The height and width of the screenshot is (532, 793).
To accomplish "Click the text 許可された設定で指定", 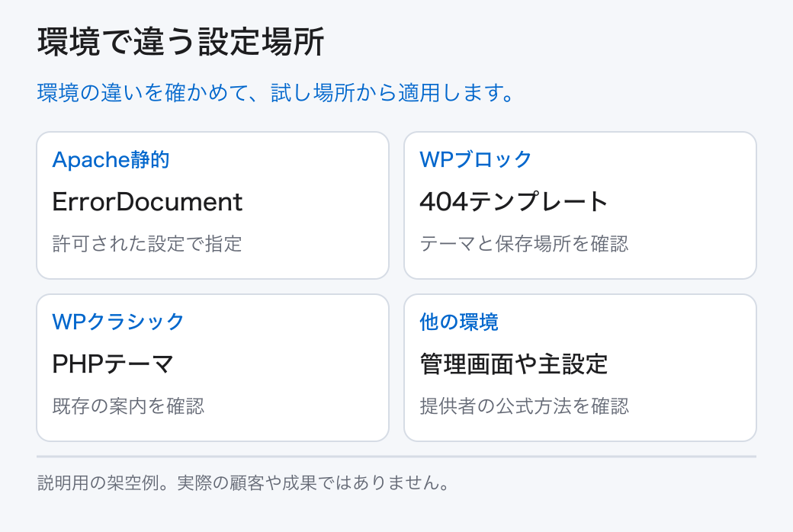I will pos(147,244).
